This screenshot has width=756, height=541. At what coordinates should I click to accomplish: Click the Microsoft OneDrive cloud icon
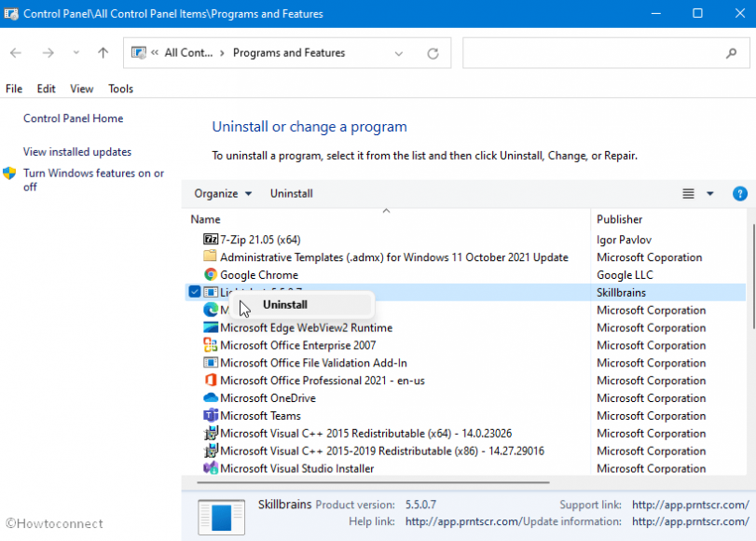(213, 398)
